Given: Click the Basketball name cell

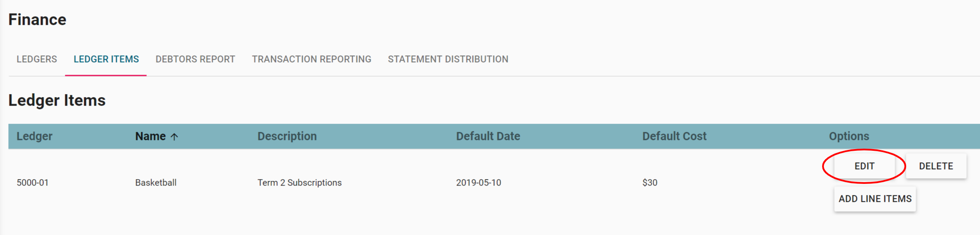Looking at the screenshot, I should [x=156, y=183].
